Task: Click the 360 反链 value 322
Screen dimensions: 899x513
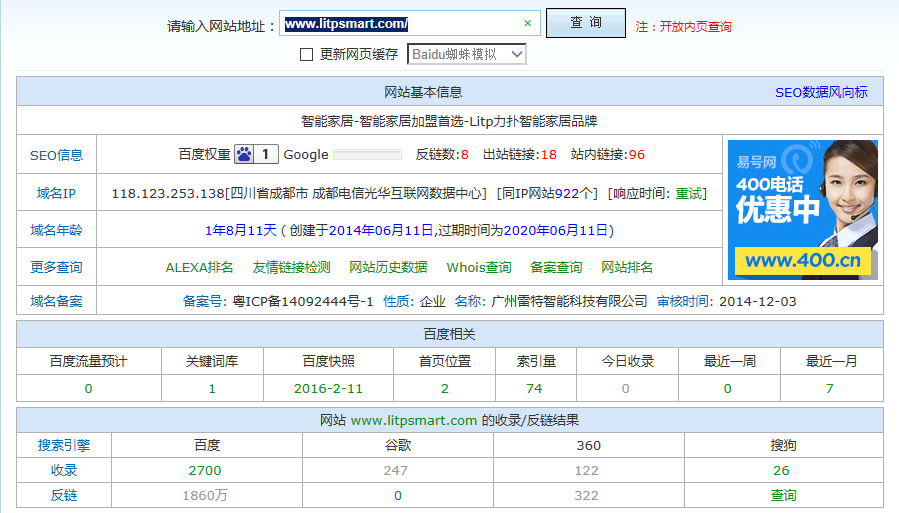Action: tap(587, 496)
